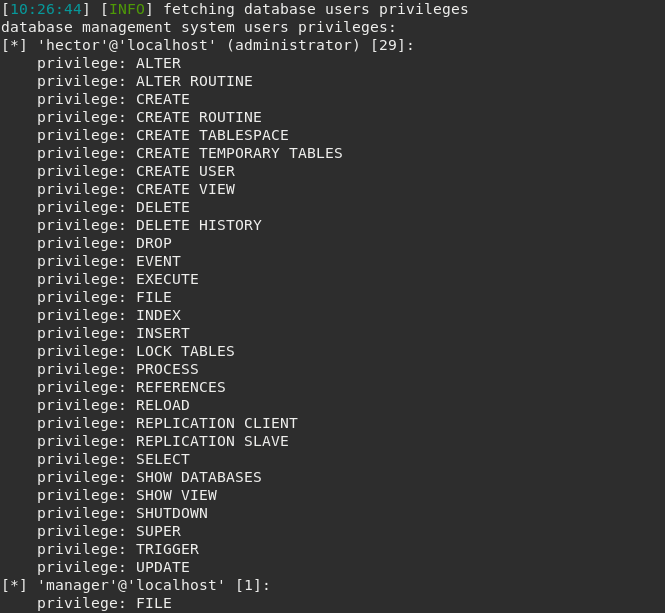Click the green INFO log tag

pos(127,9)
